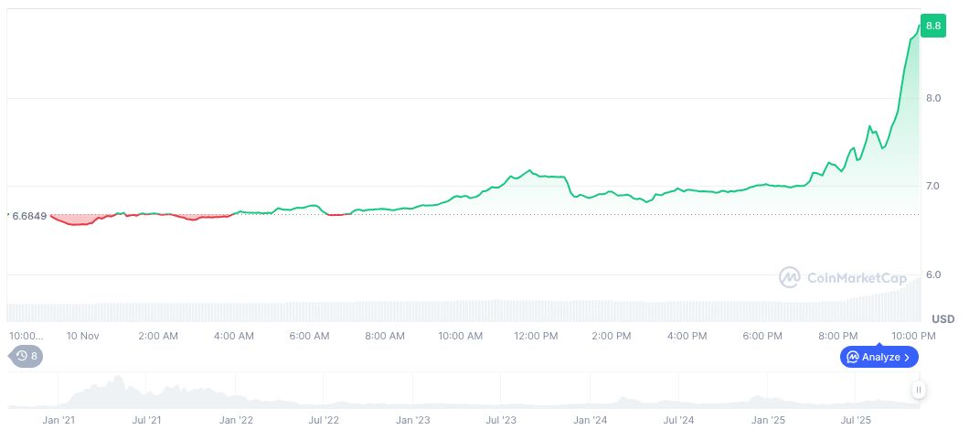Click the CoinMarketCap watermark logo icon
Viewport: 980px width, 430px height.
tap(790, 277)
